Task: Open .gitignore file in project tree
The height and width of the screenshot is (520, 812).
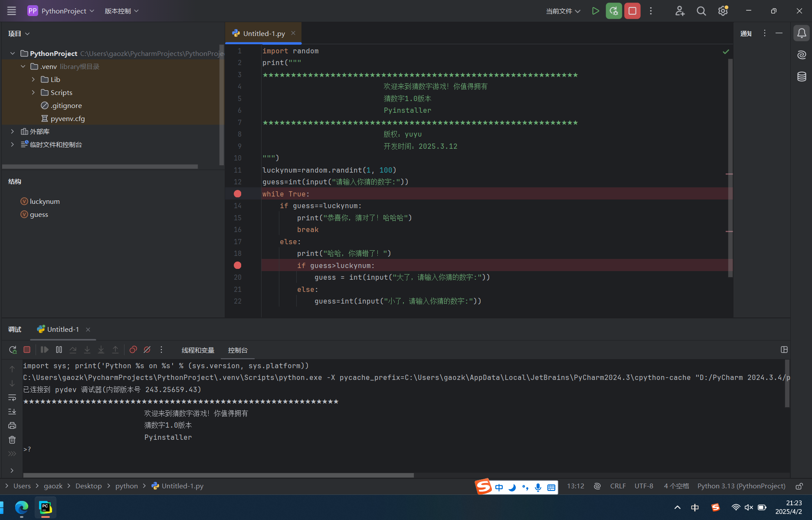Action: point(61,105)
